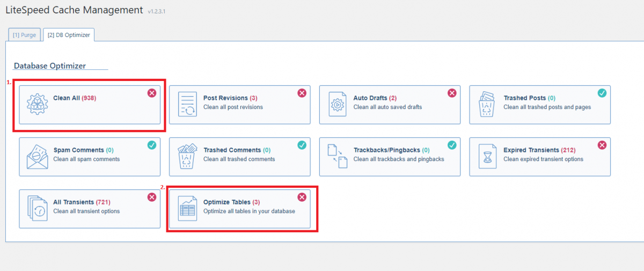This screenshot has height=271, width=644.
Task: Click green checkmark on Spam Comments card
Action: click(152, 145)
